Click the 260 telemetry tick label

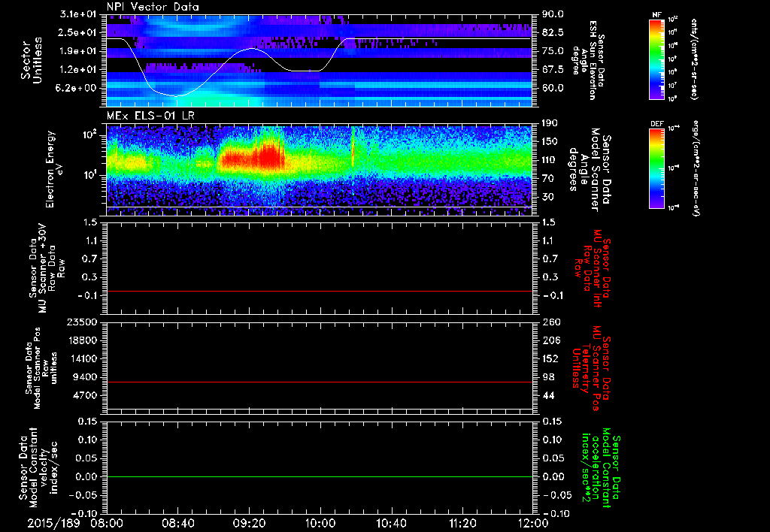551,322
